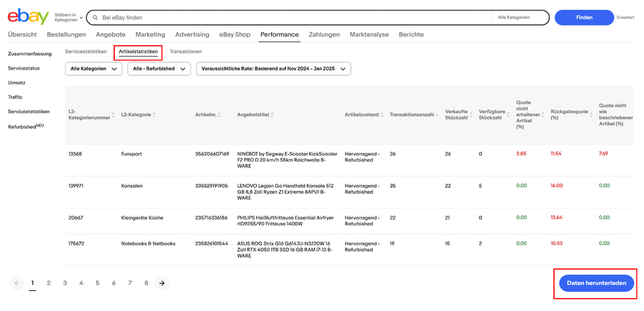The width and height of the screenshot is (644, 311).
Task: Open the Alle Kategorien filter dropdown
Action: [x=93, y=68]
